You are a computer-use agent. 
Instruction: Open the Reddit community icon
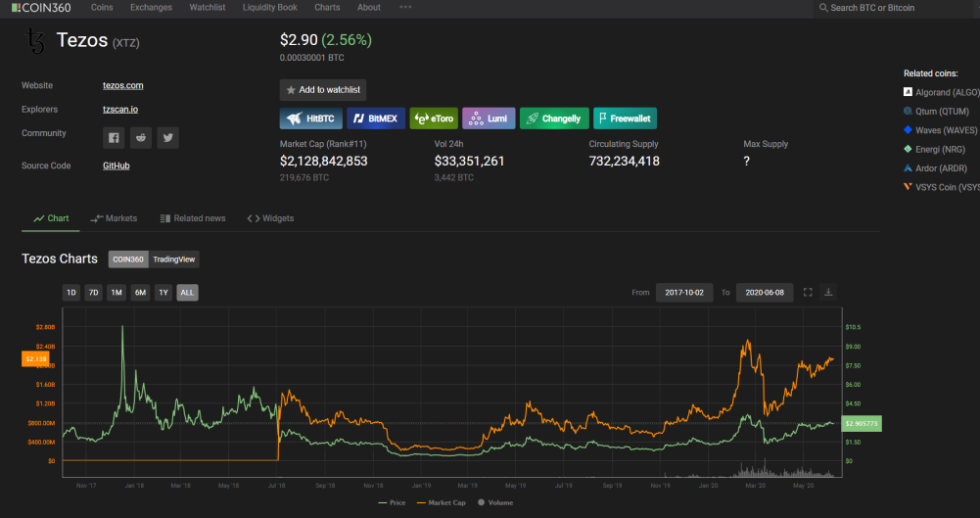pos(141,138)
